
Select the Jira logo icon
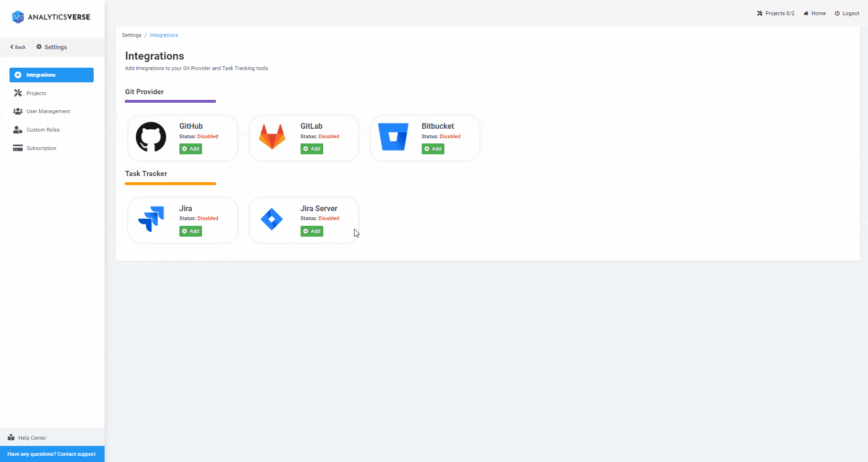[151, 219]
